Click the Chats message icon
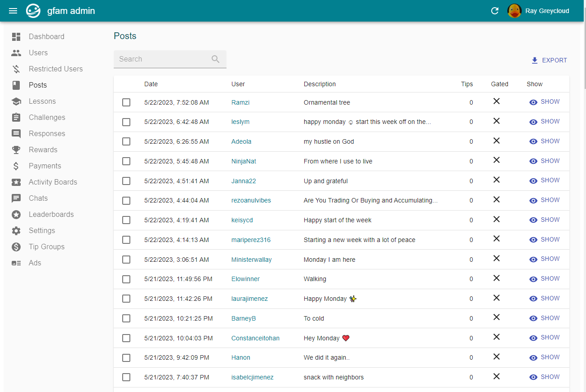The width and height of the screenshot is (586, 392). [x=16, y=198]
